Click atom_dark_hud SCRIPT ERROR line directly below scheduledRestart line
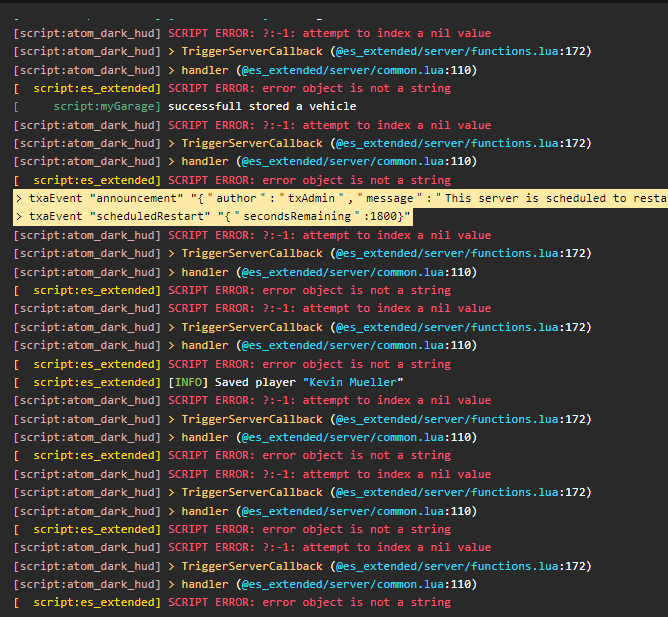The height and width of the screenshot is (617, 668). (x=253, y=235)
